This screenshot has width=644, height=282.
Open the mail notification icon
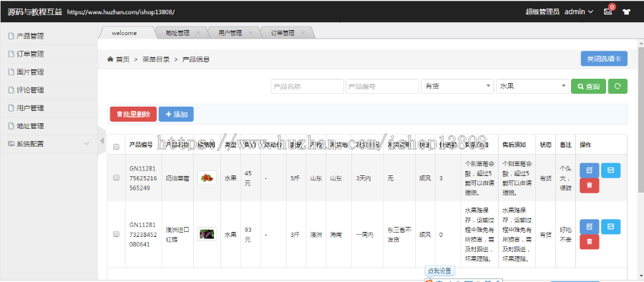[x=608, y=11]
